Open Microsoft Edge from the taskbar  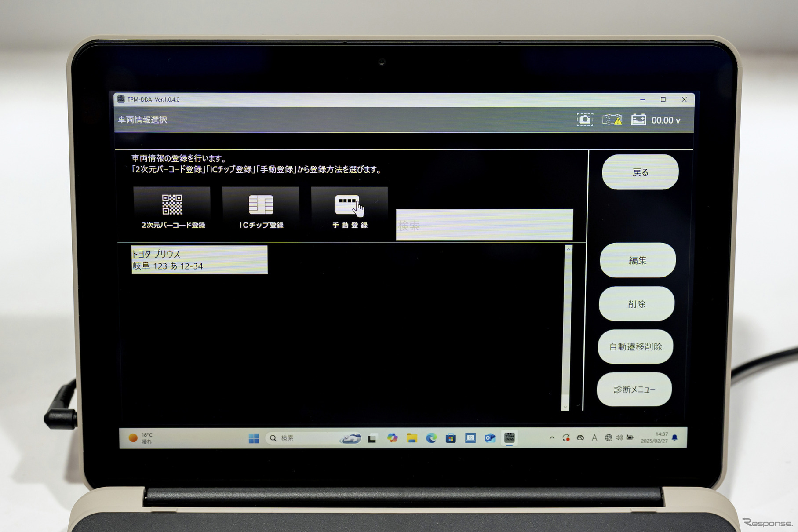click(x=431, y=438)
